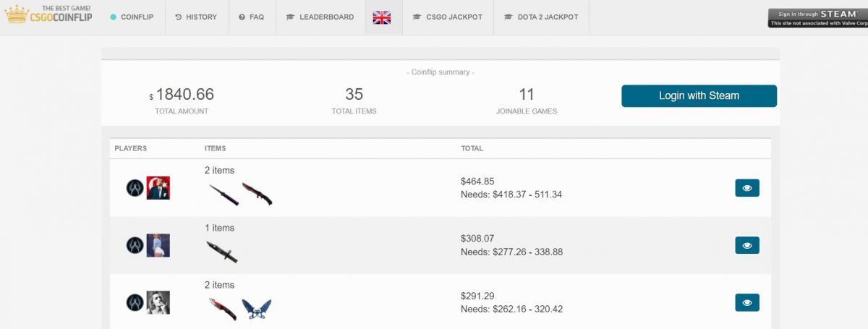The height and width of the screenshot is (329, 868).
Task: Click the black-and-white avatar in third row
Action: [158, 302]
